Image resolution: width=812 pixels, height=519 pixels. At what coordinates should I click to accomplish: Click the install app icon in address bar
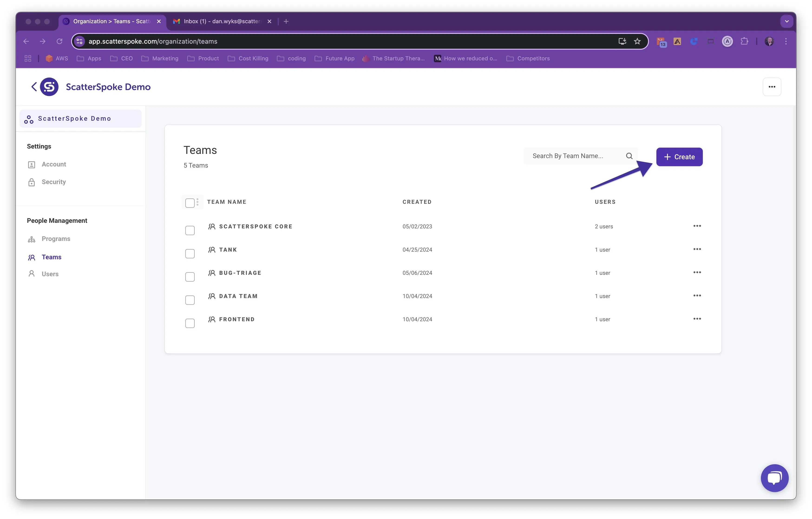pos(622,42)
